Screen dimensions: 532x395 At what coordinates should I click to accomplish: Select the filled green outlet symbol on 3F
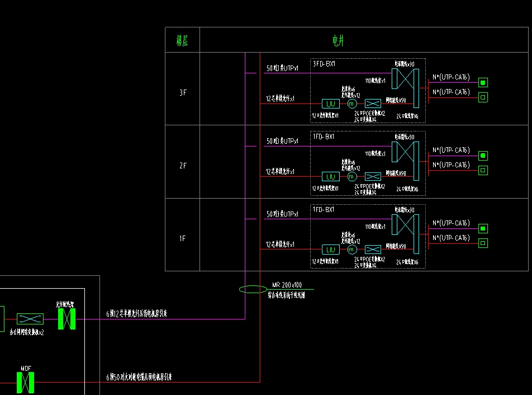click(483, 83)
